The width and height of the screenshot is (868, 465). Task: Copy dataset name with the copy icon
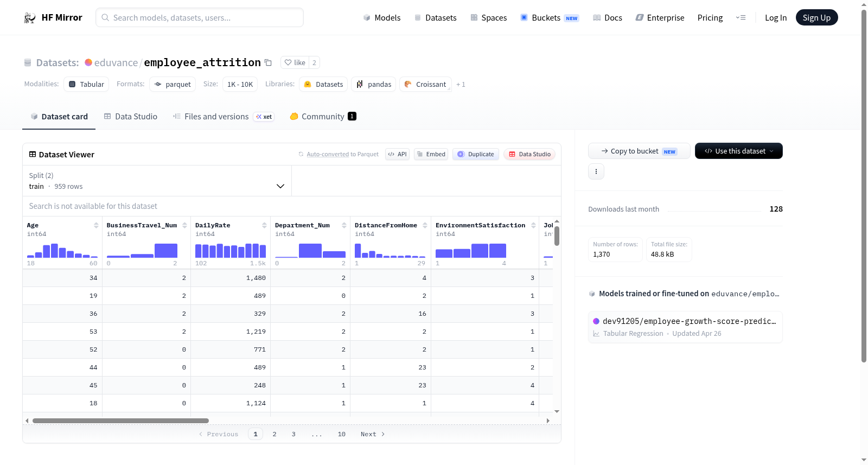click(268, 62)
